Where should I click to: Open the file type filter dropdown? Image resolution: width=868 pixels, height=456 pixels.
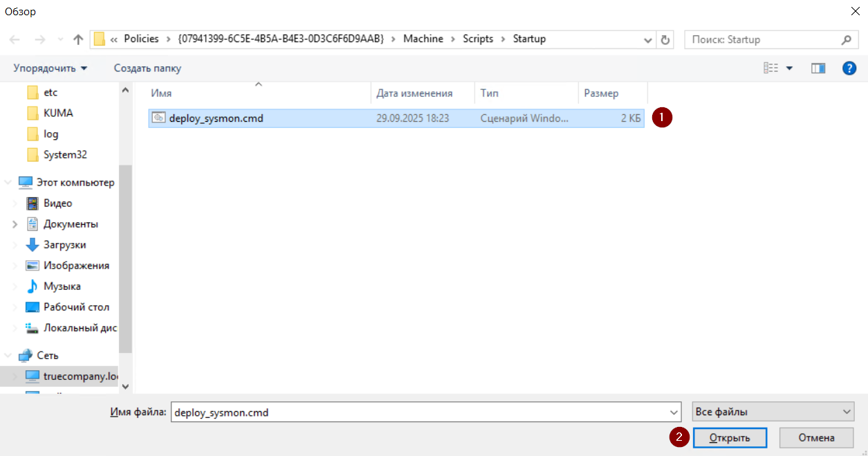(773, 412)
